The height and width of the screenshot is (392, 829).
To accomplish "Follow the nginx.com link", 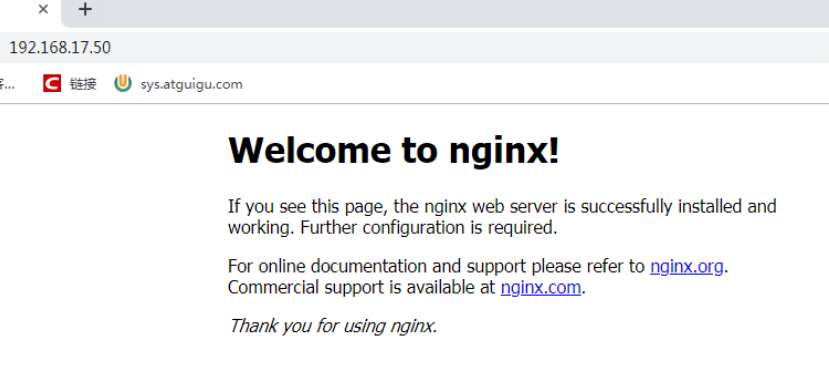I will tap(541, 288).
